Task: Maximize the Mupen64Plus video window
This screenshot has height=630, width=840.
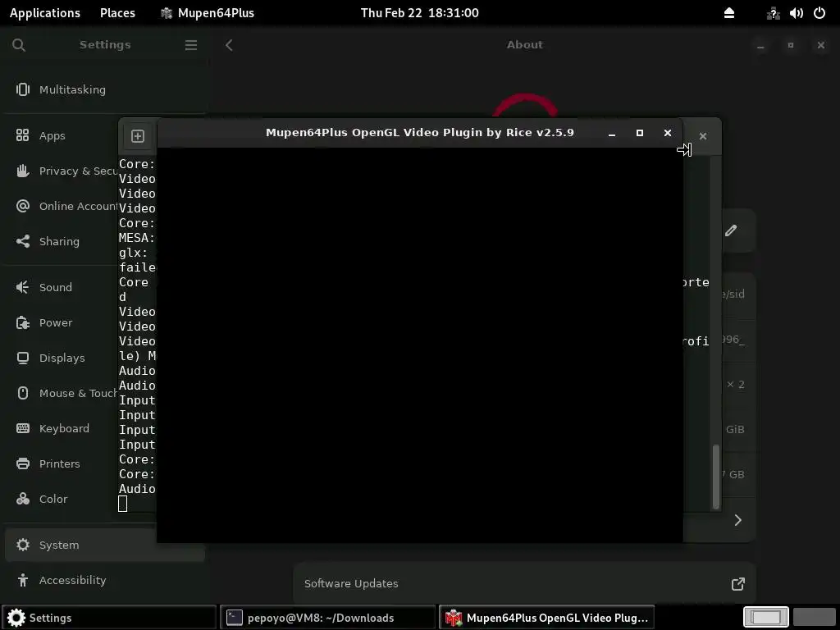Action: (x=640, y=133)
